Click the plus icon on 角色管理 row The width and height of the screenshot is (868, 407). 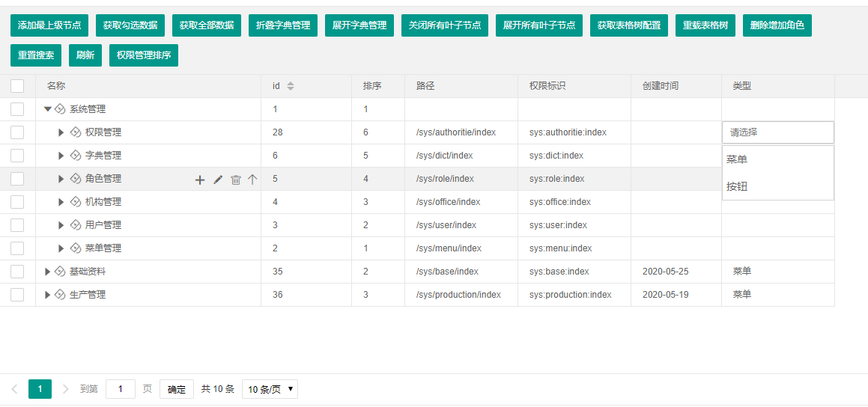coord(200,180)
